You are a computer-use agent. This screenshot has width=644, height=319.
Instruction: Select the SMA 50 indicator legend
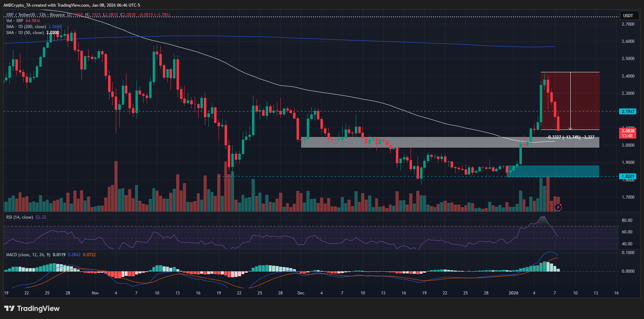(x=25, y=33)
